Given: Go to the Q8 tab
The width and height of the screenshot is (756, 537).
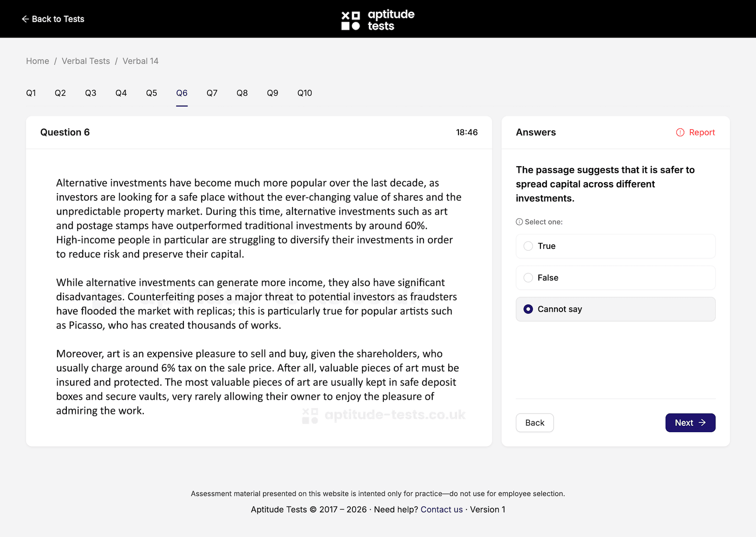Looking at the screenshot, I should click(242, 93).
